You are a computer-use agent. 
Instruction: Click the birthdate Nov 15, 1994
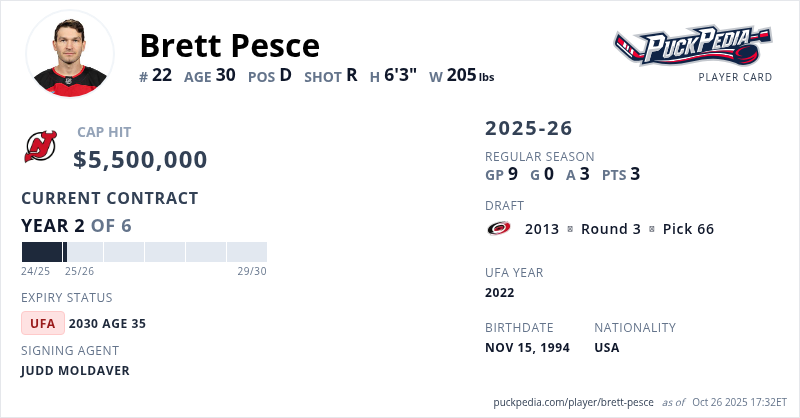[529, 348]
